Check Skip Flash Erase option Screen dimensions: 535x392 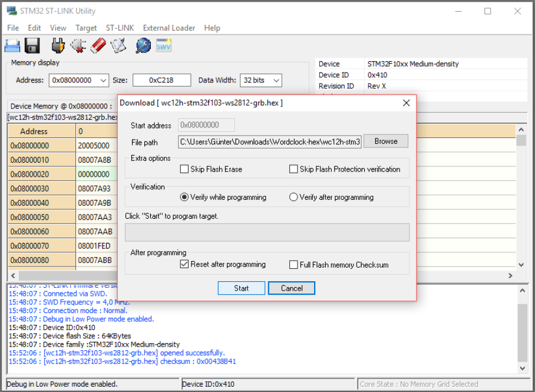click(x=184, y=169)
